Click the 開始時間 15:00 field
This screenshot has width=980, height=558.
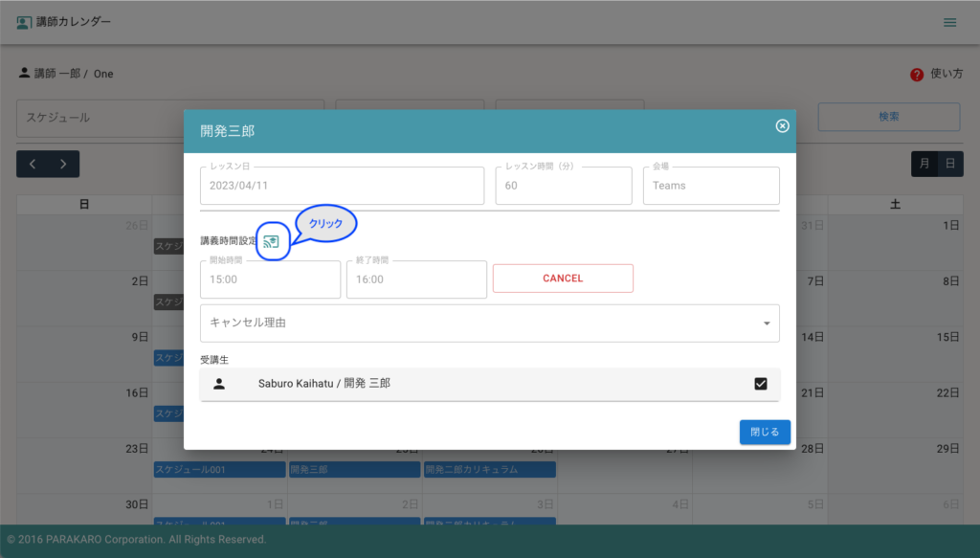pos(270,279)
